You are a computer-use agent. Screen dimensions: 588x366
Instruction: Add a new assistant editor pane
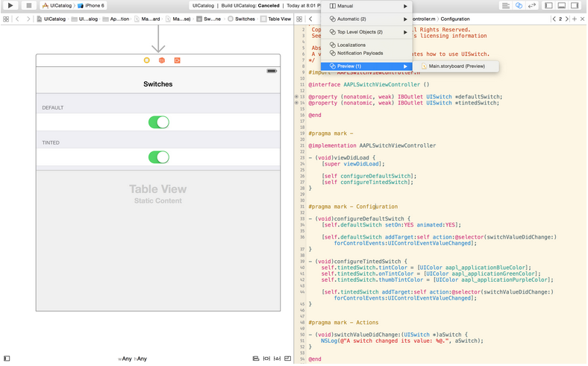coord(574,19)
